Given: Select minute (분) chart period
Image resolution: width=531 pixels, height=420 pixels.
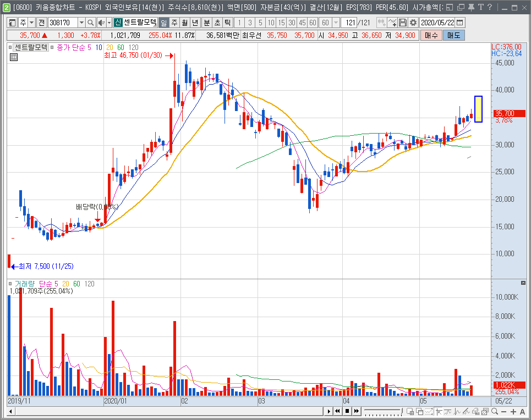Looking at the screenshot, I should (206, 23).
